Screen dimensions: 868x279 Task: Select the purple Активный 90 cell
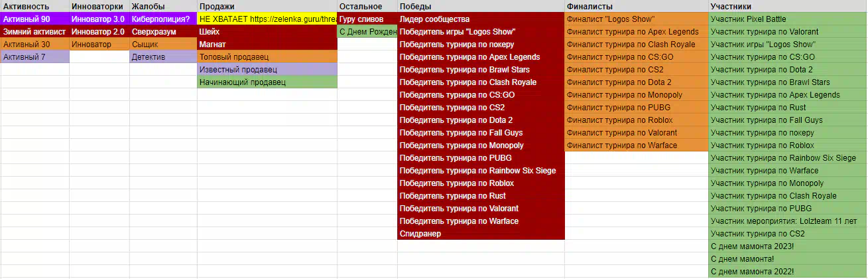click(34, 19)
